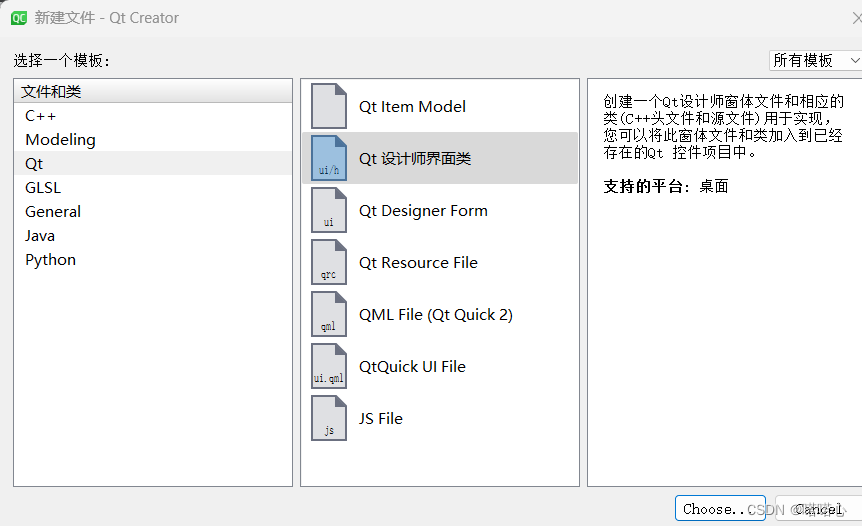Choose the QtQuick UI File template label
This screenshot has width=862, height=526.
pyautogui.click(x=412, y=367)
